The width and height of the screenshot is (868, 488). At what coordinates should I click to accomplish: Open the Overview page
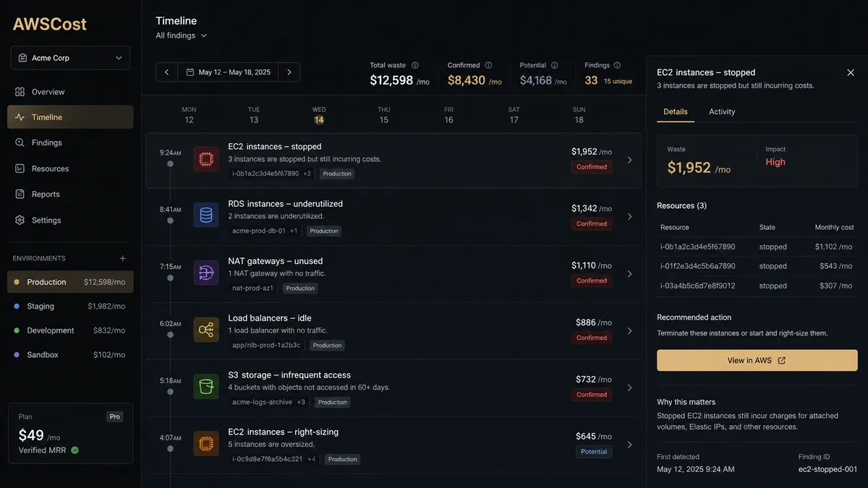tap(70, 92)
